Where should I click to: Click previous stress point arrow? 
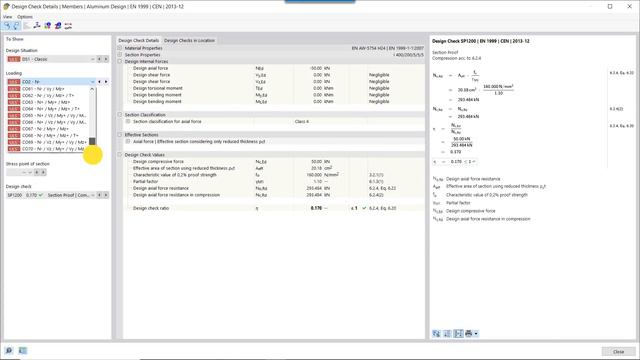(36, 172)
